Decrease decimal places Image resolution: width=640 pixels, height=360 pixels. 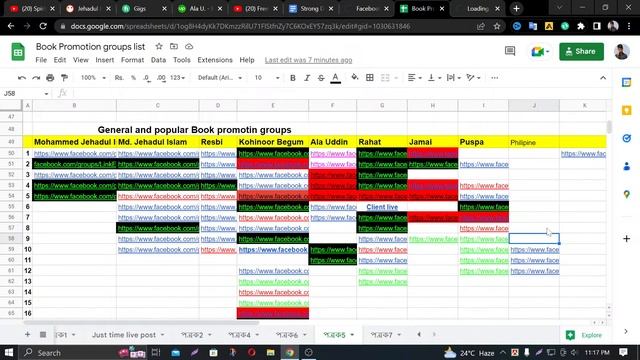pos(147,78)
